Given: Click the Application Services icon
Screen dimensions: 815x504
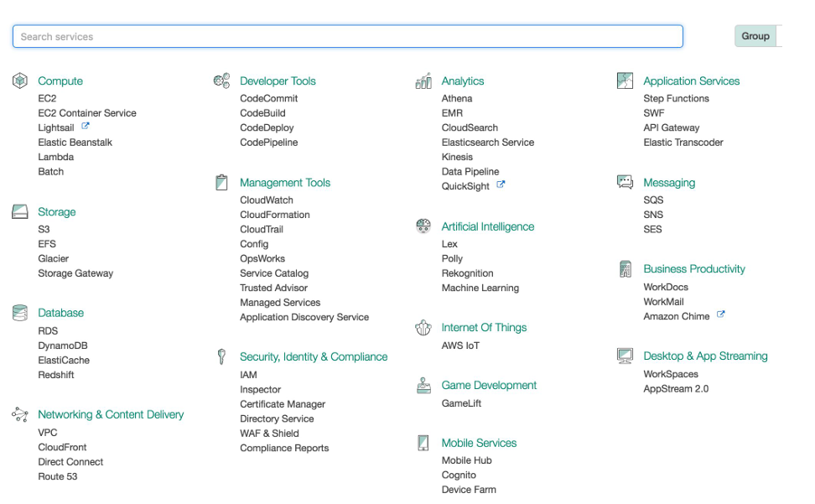Looking at the screenshot, I should click(625, 81).
